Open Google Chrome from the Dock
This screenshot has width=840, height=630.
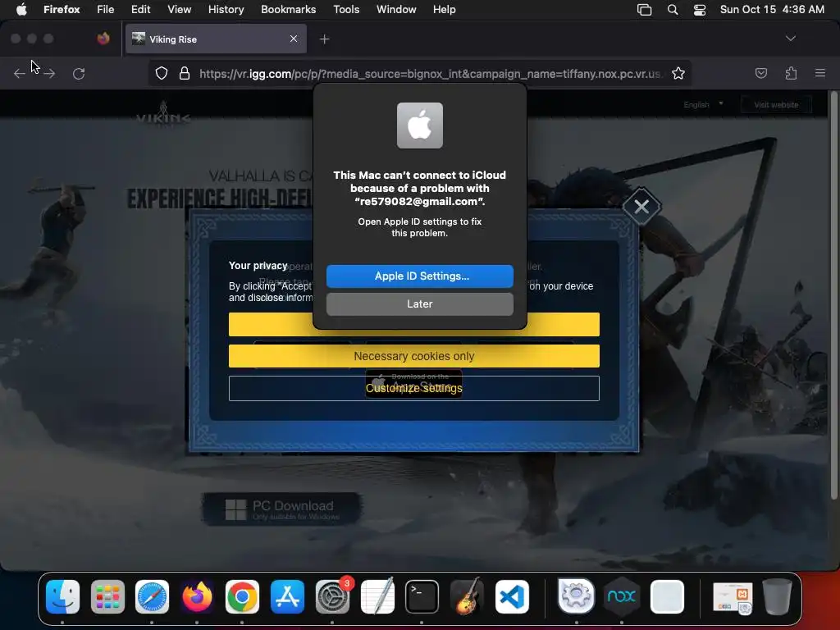point(242,596)
